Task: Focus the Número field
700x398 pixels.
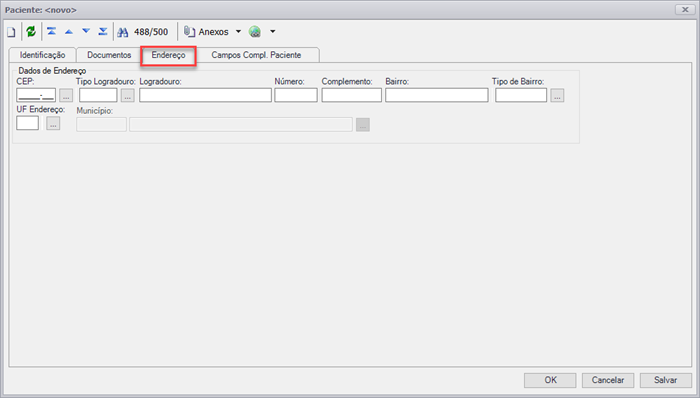Action: point(296,95)
